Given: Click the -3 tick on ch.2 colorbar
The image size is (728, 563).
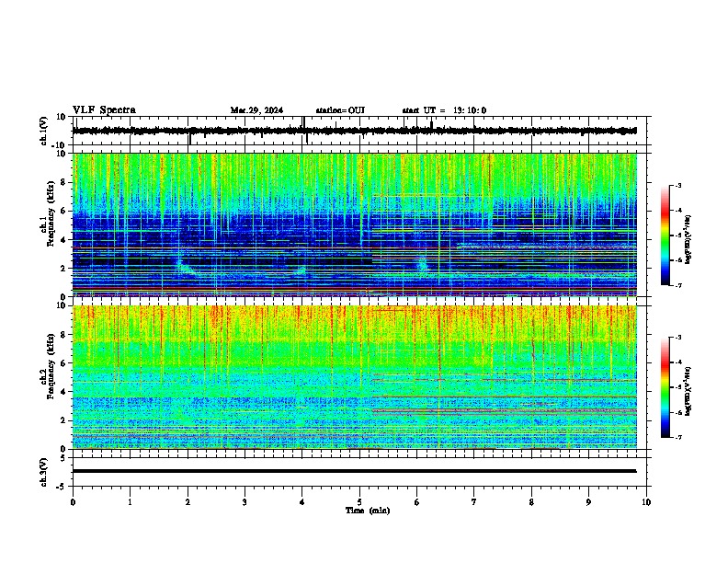Looking at the screenshot, I should pyautogui.click(x=677, y=338).
